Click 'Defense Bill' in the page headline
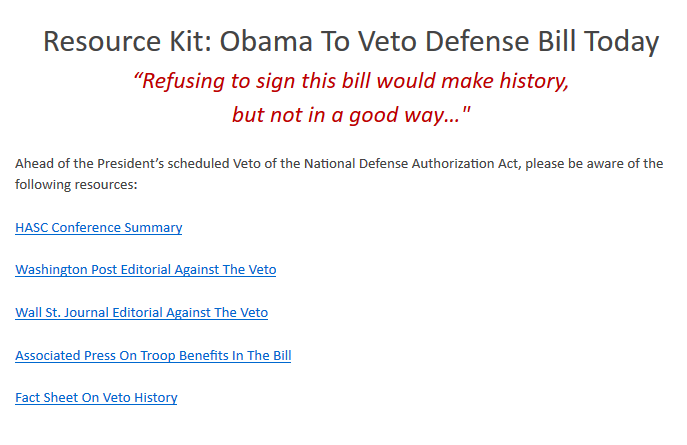 click(x=500, y=42)
